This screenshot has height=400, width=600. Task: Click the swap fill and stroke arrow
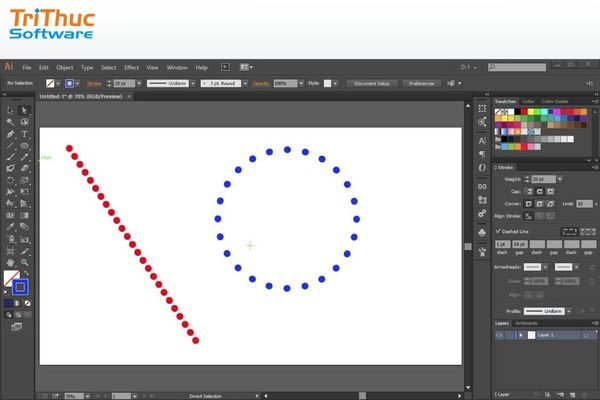(26, 273)
